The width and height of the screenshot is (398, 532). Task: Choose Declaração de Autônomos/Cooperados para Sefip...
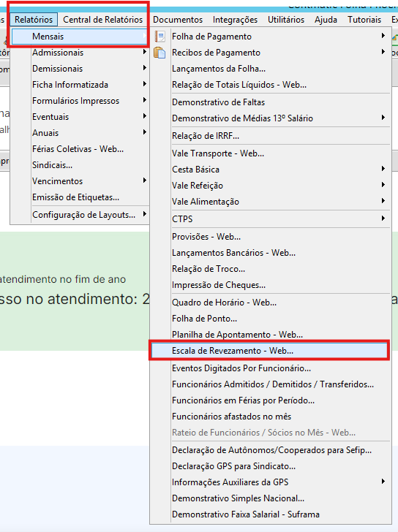click(x=271, y=450)
